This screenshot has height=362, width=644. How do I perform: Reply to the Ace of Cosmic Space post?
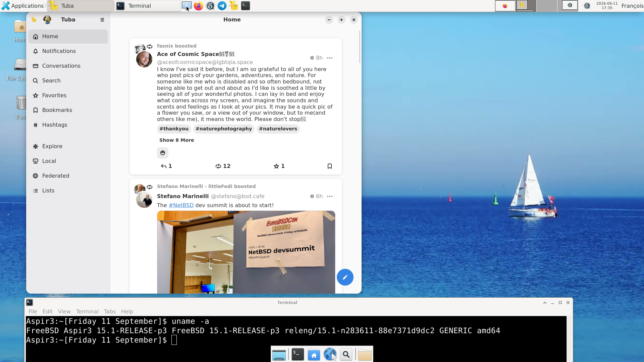coord(166,166)
